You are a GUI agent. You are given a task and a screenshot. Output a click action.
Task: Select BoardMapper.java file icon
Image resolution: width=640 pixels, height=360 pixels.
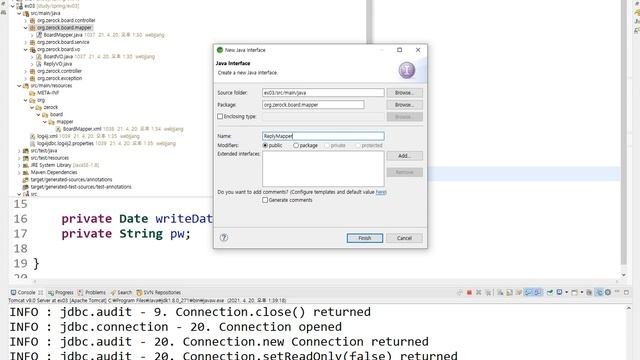(39, 35)
